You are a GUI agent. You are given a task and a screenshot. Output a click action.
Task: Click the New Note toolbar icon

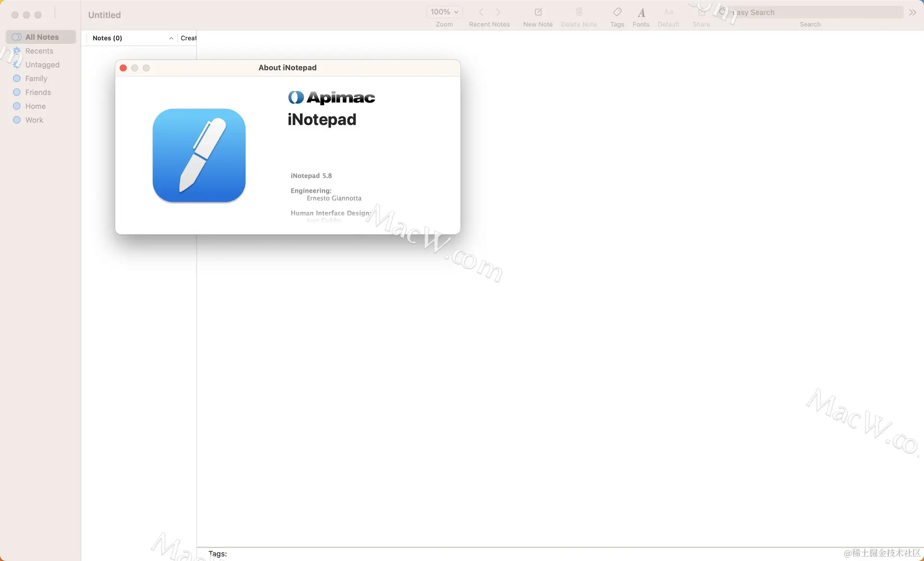[x=538, y=13]
